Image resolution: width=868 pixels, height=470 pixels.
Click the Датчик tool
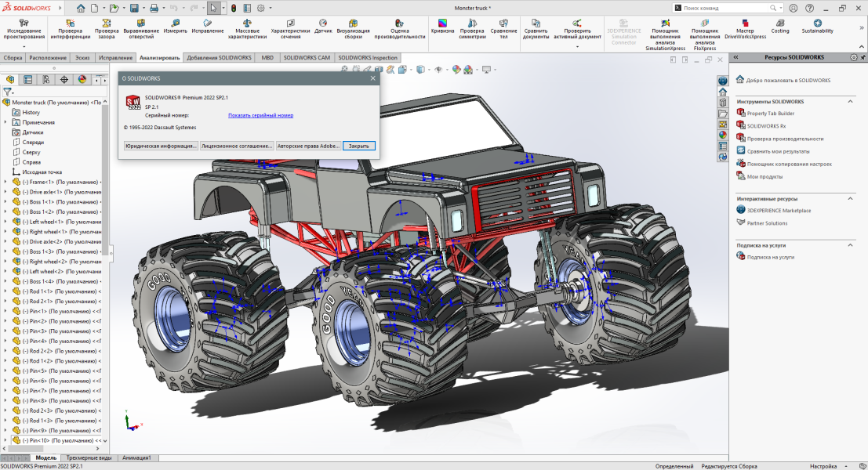pos(323,26)
